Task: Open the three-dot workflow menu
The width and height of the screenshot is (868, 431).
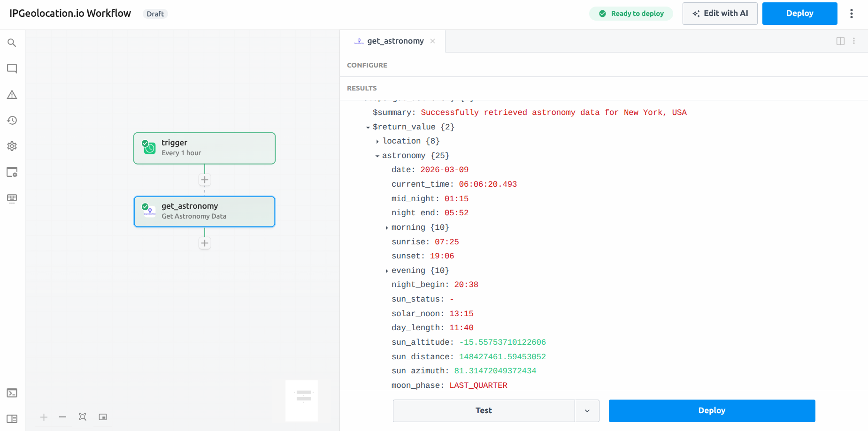Action: pyautogui.click(x=851, y=14)
